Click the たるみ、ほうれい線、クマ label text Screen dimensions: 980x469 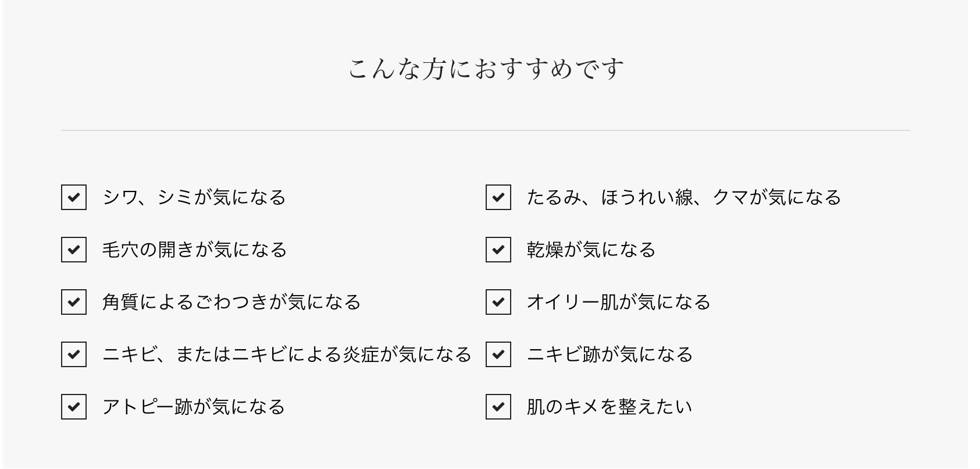click(x=684, y=197)
